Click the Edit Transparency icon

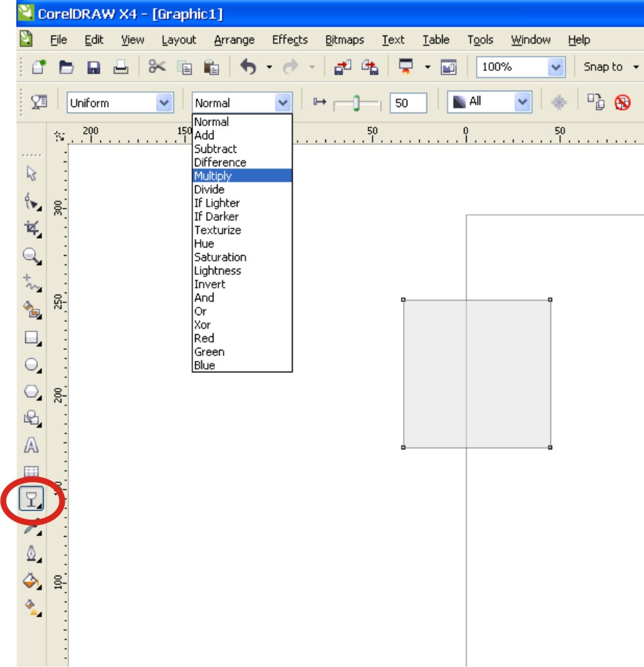(39, 102)
